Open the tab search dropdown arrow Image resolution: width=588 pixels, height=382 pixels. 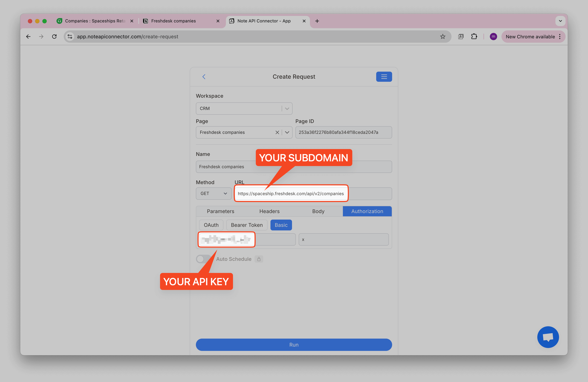coord(560,21)
